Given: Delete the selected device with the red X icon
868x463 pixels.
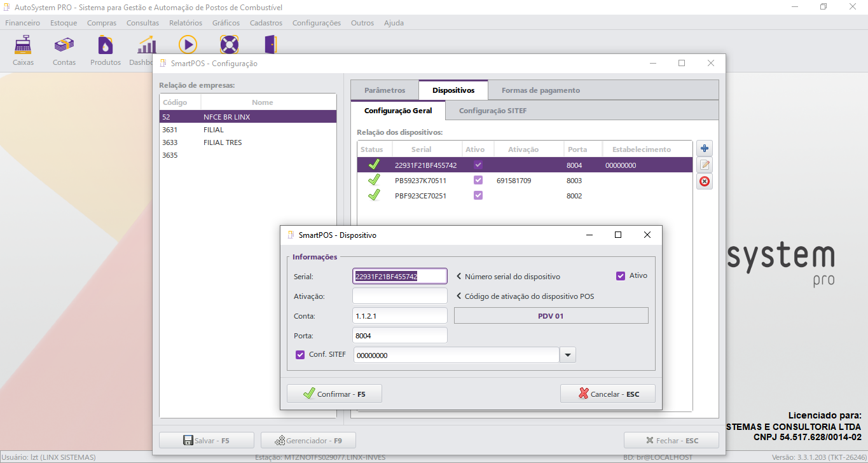Looking at the screenshot, I should point(705,182).
